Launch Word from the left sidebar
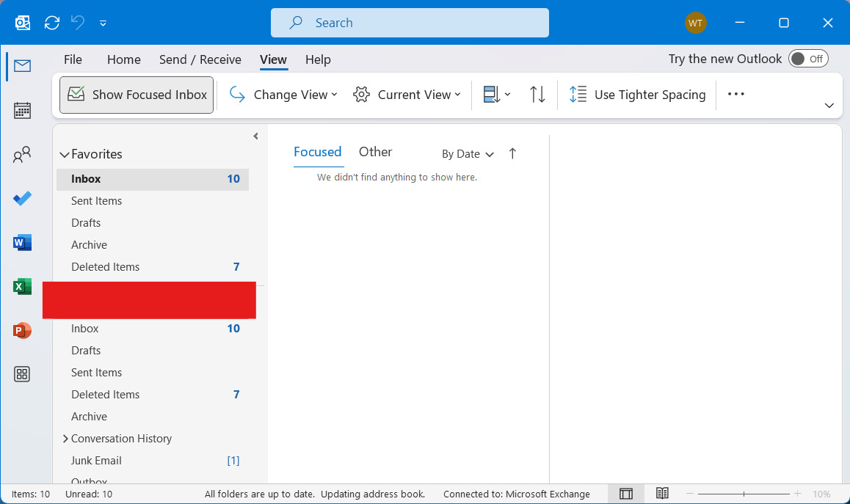Screen dimensions: 850x504 coord(22,243)
